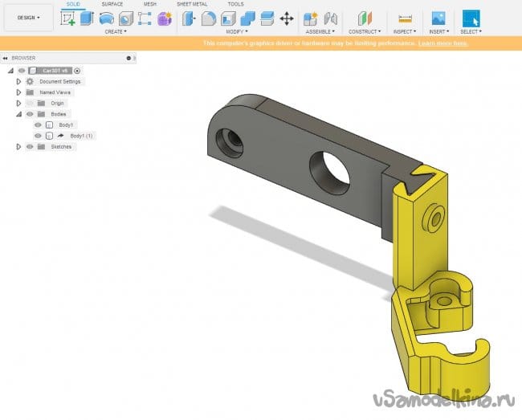Collapse the Bodies folder in browser

click(x=18, y=114)
